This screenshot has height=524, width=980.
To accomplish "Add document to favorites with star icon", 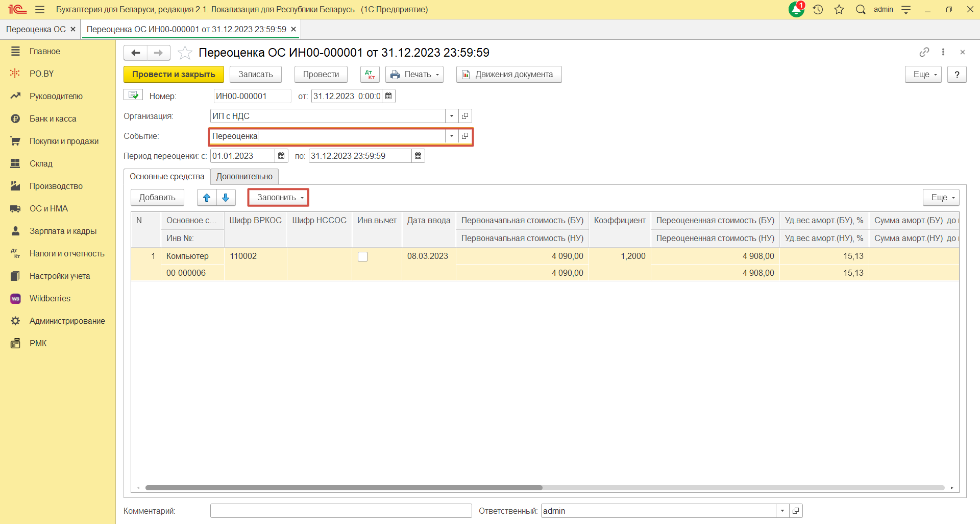I will 185,53.
